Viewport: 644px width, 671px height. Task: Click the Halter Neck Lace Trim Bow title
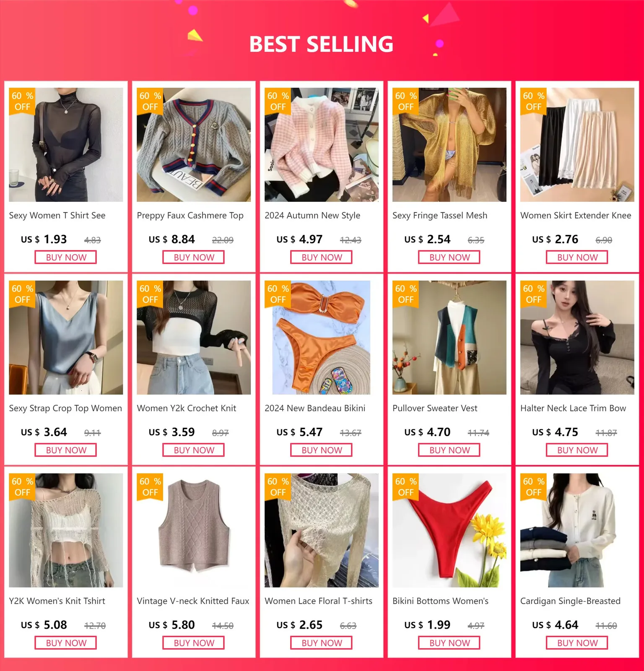click(573, 408)
